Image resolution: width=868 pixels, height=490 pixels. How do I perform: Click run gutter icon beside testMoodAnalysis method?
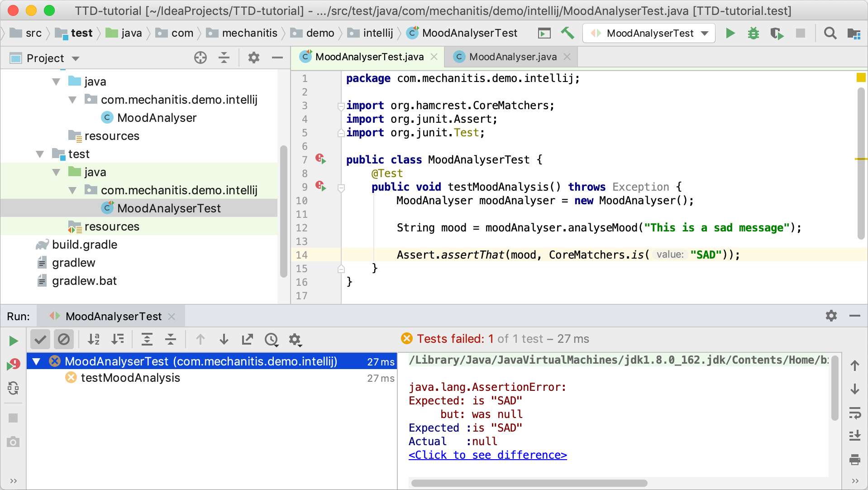tap(321, 186)
